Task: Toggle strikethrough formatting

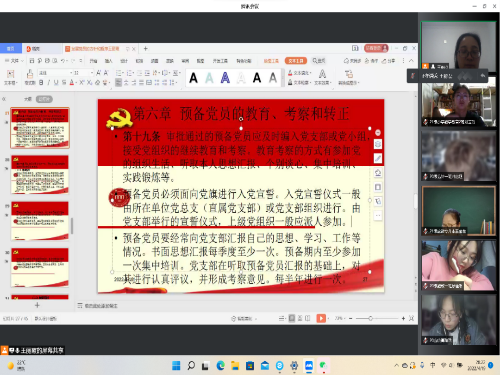Action: pos(64,82)
